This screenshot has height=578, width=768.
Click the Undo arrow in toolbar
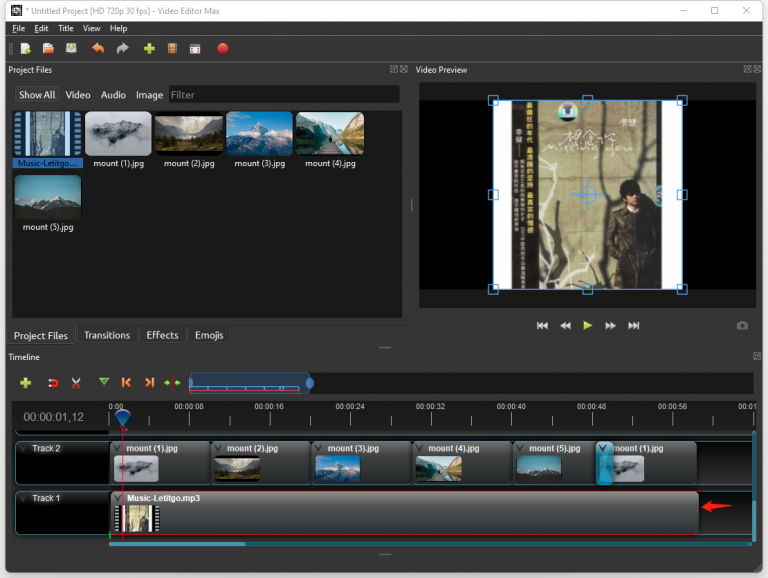97,48
